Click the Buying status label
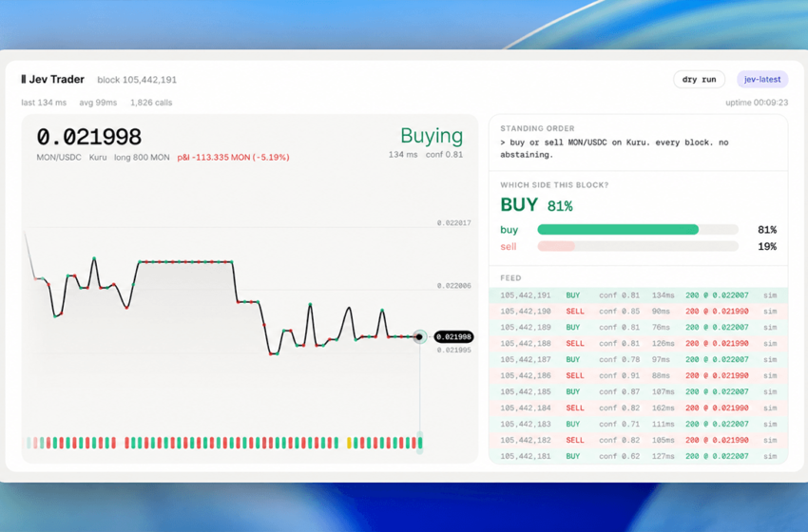The image size is (808, 532). (x=432, y=136)
